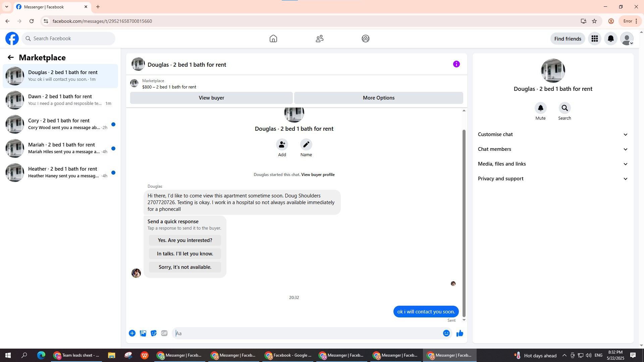Open the Facebook menu grid icon
The height and width of the screenshot is (362, 644).
[595, 39]
